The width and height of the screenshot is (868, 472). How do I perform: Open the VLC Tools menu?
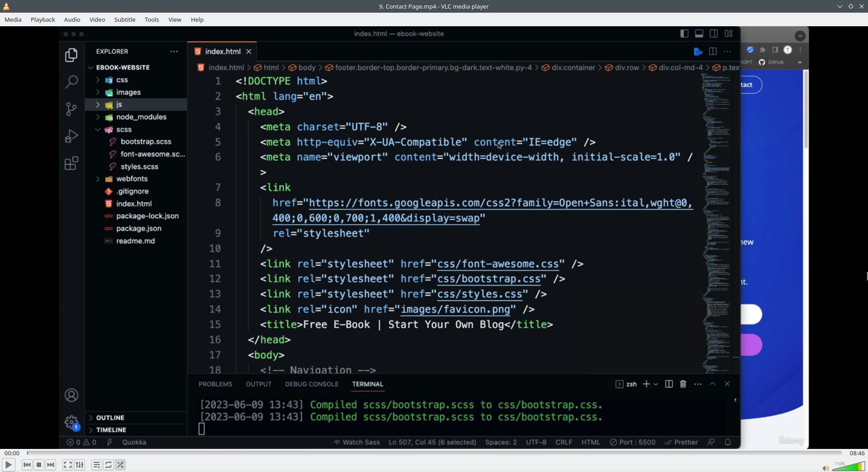152,19
